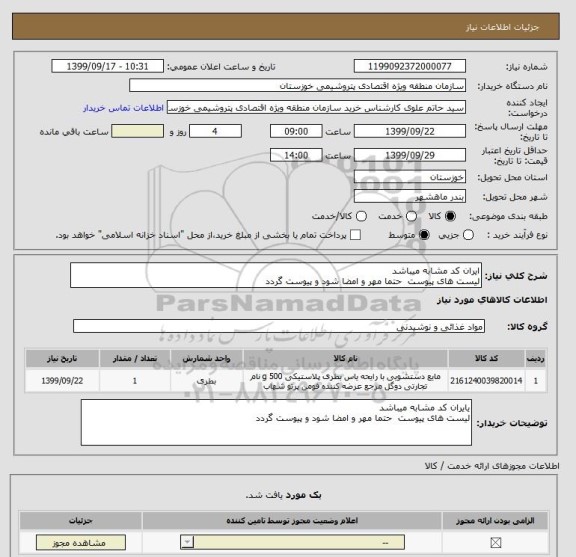Click the response deadline date 1399/09/22 field

(x=410, y=132)
